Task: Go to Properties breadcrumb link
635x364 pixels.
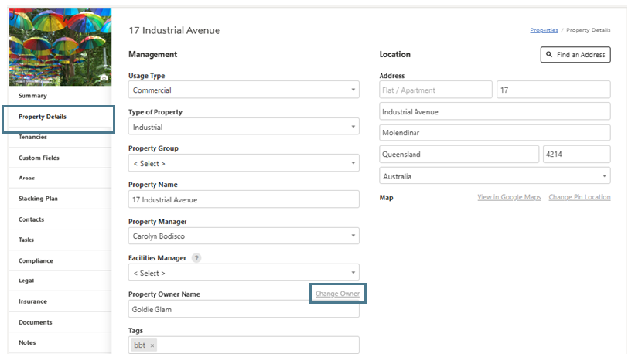Action: 544,30
